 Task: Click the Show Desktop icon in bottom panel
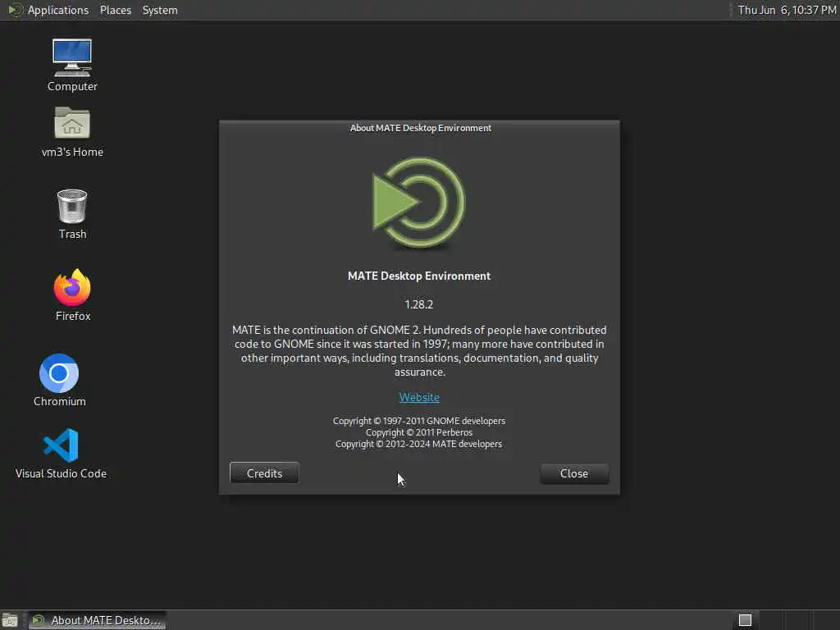coord(10,620)
